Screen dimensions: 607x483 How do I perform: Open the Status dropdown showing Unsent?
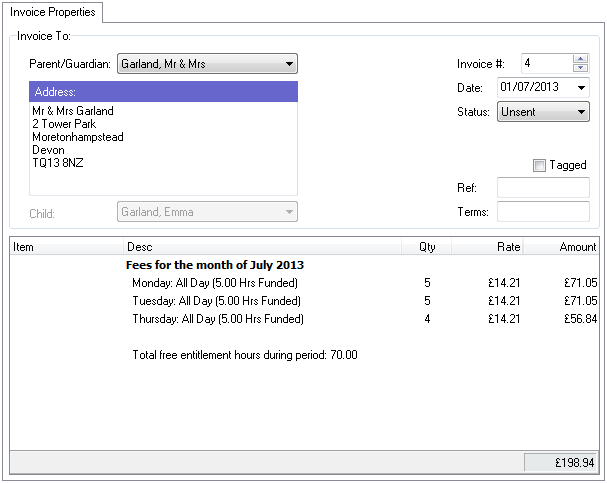coord(543,112)
